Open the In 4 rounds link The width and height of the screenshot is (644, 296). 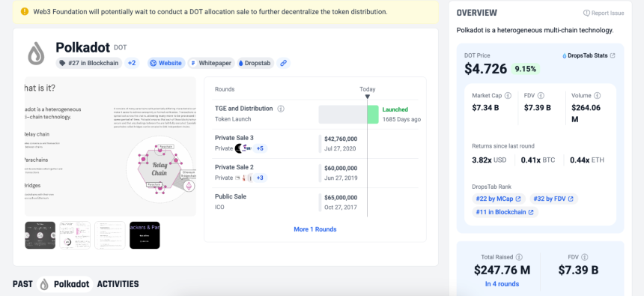point(502,284)
